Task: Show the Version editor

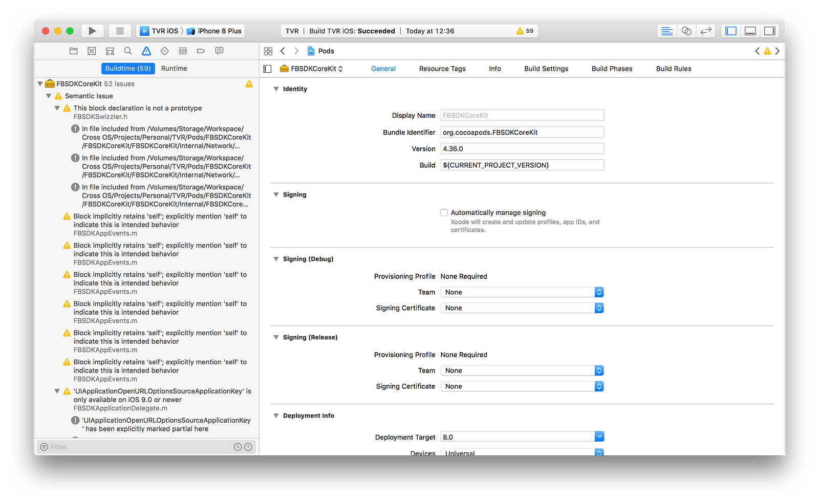Action: point(706,31)
